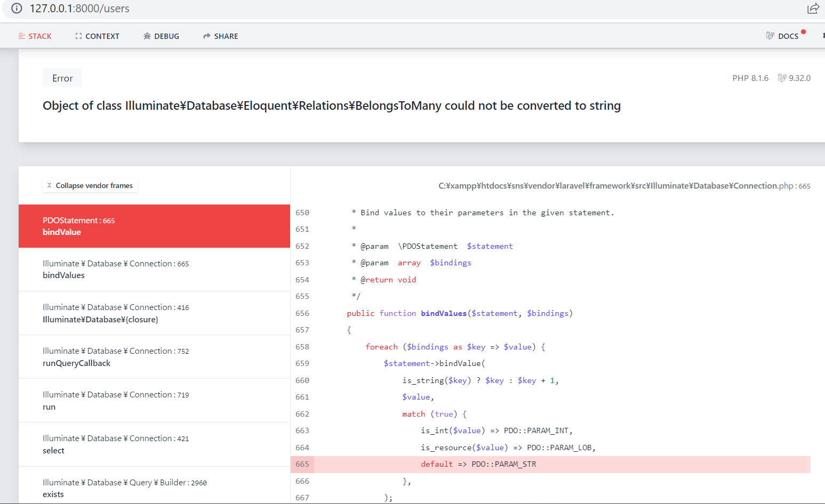
Task: Click the stack lines icon
Action: tap(22, 36)
